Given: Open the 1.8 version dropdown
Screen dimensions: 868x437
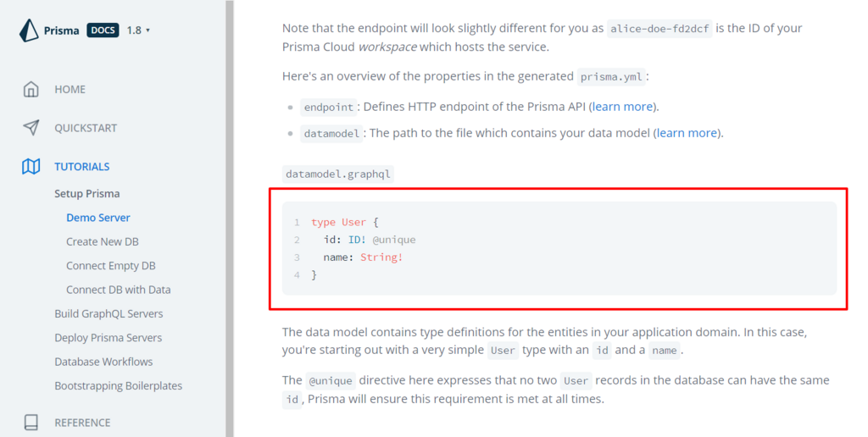Looking at the screenshot, I should [x=138, y=30].
